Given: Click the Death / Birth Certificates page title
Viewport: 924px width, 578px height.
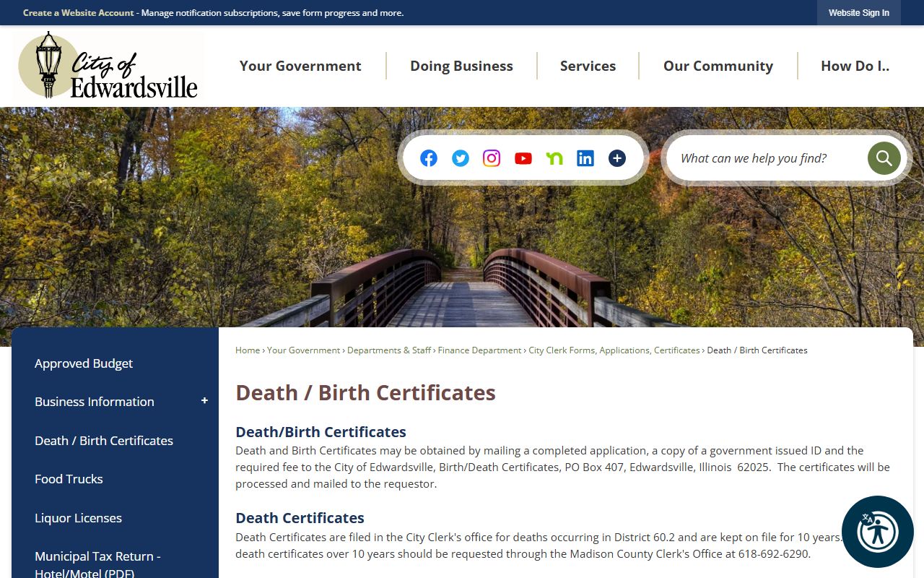Looking at the screenshot, I should tap(365, 392).
